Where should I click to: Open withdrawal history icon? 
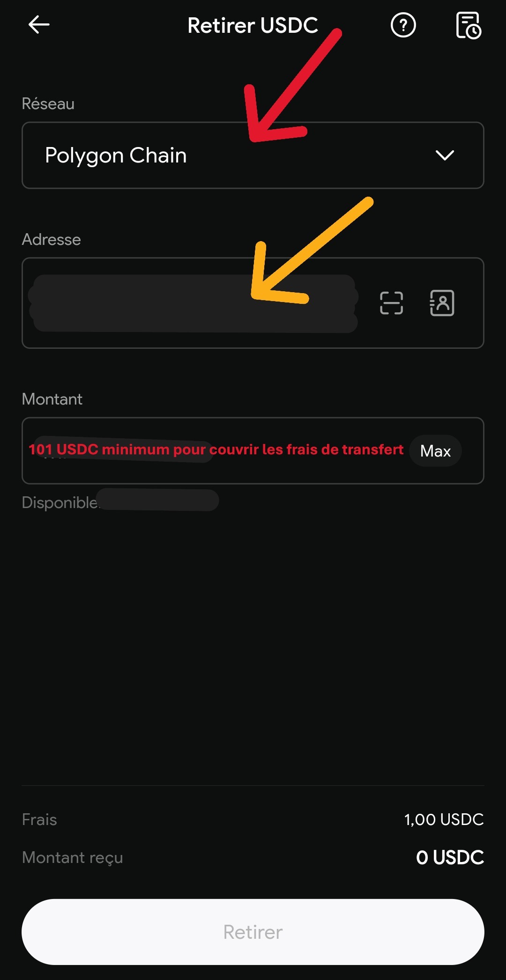469,25
